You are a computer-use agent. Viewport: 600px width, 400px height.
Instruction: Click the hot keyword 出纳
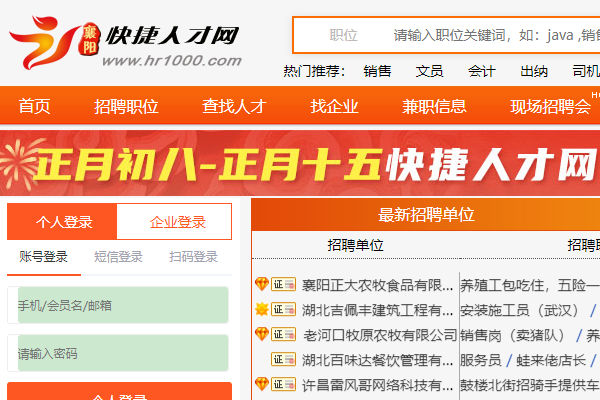(534, 71)
